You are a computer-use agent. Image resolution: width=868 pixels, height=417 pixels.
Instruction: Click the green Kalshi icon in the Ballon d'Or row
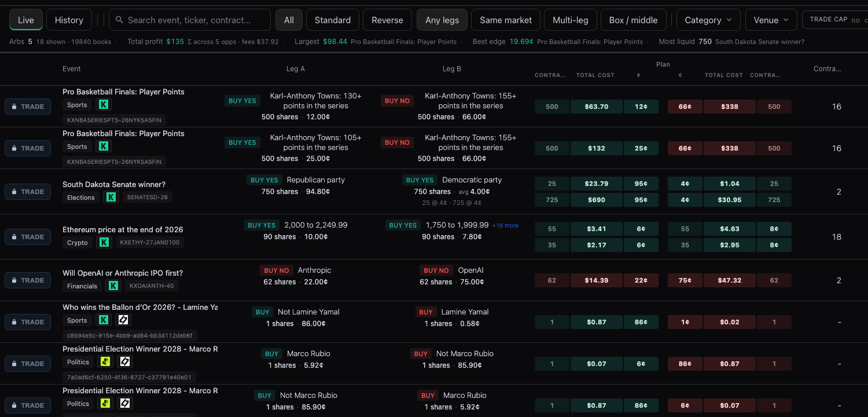point(104,320)
